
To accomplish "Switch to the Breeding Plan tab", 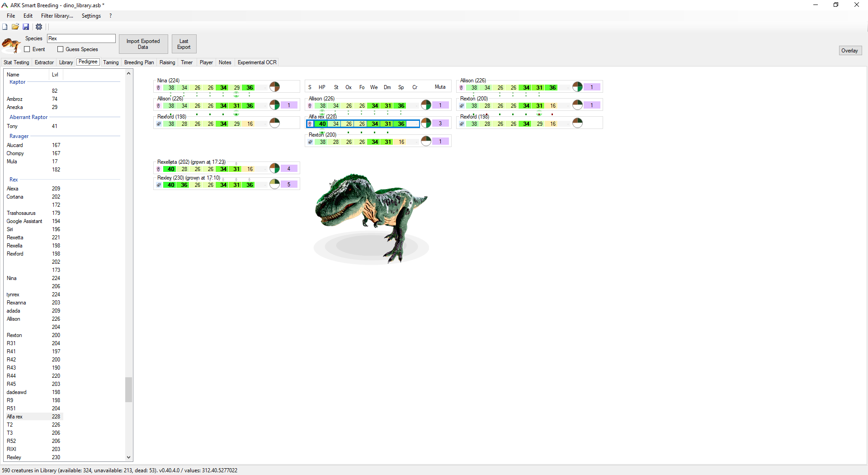I will click(139, 62).
